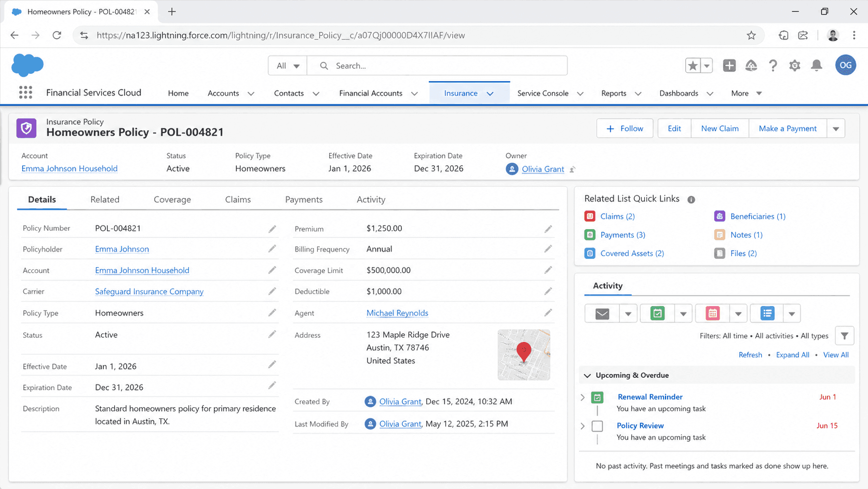Open the Notifications bell
Screen dimensions: 868x489
(x=817, y=65)
